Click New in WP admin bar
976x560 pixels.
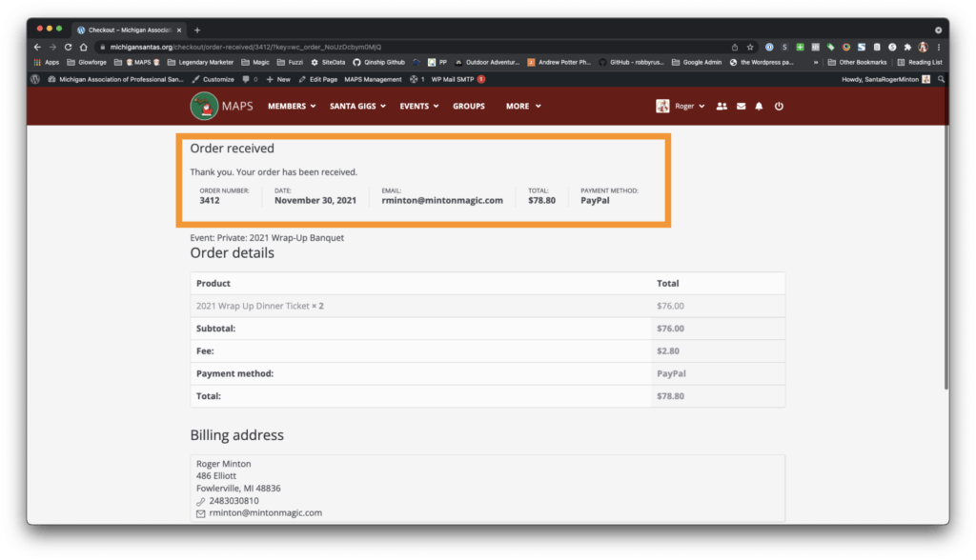click(x=278, y=80)
